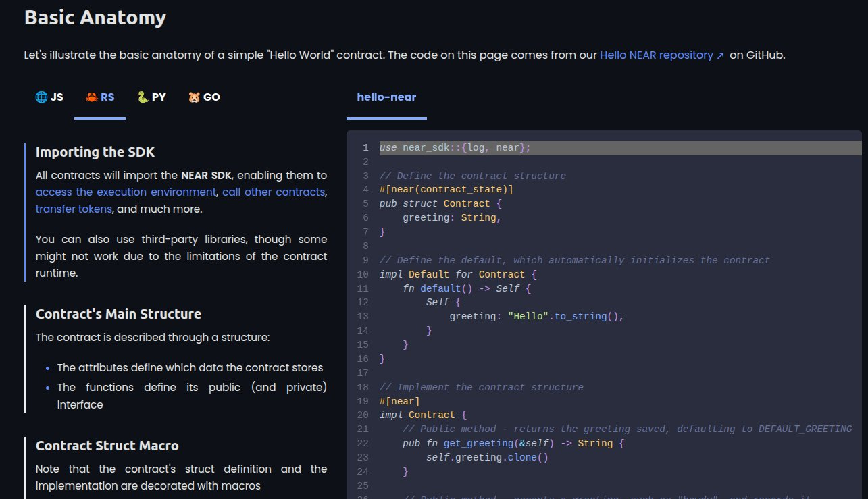The height and width of the screenshot is (499, 868).
Task: Click the 'attributes define which data' bullet
Action: pyautogui.click(x=190, y=368)
